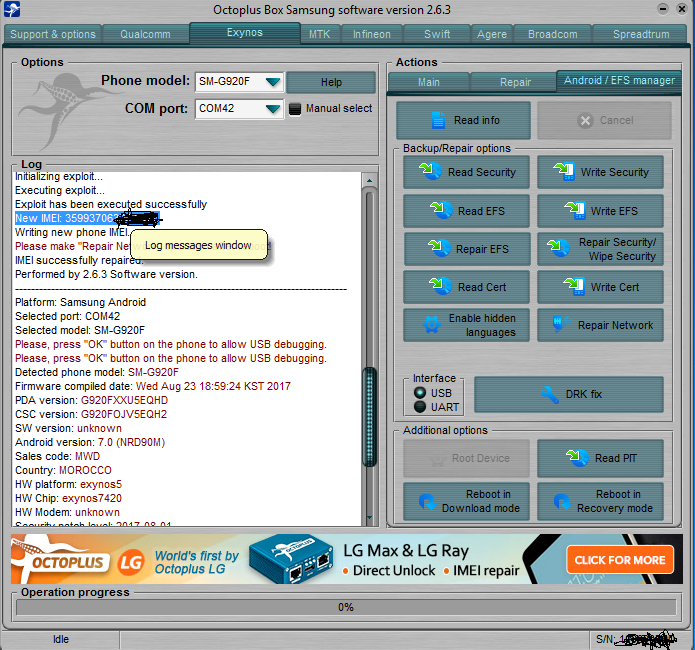
Task: Select the Exynos tab
Action: click(245, 33)
